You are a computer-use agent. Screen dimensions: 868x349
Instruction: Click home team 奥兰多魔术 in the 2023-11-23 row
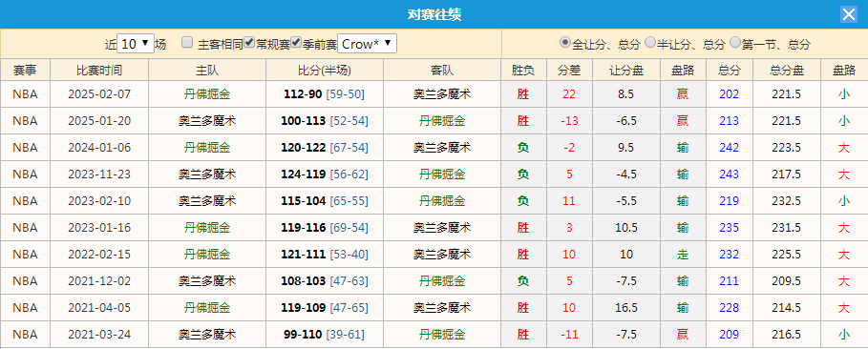coord(207,174)
